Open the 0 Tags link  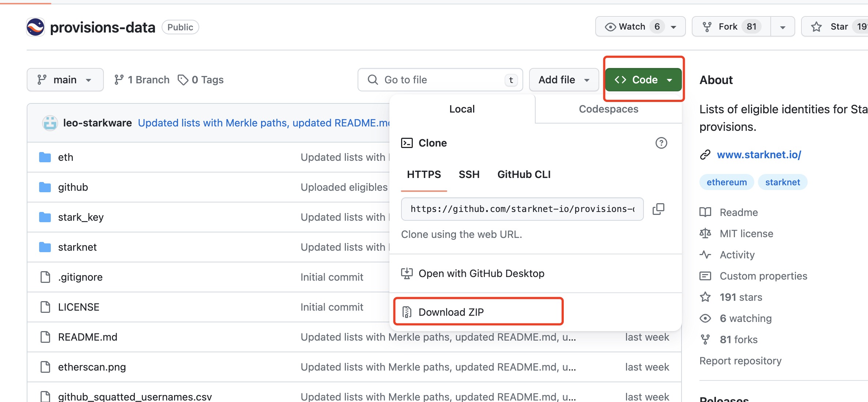pos(200,80)
